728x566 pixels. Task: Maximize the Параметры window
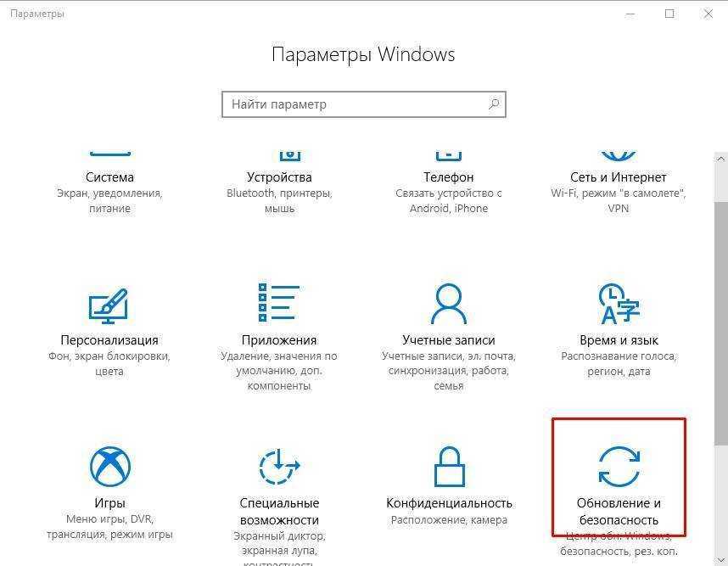[x=669, y=14]
